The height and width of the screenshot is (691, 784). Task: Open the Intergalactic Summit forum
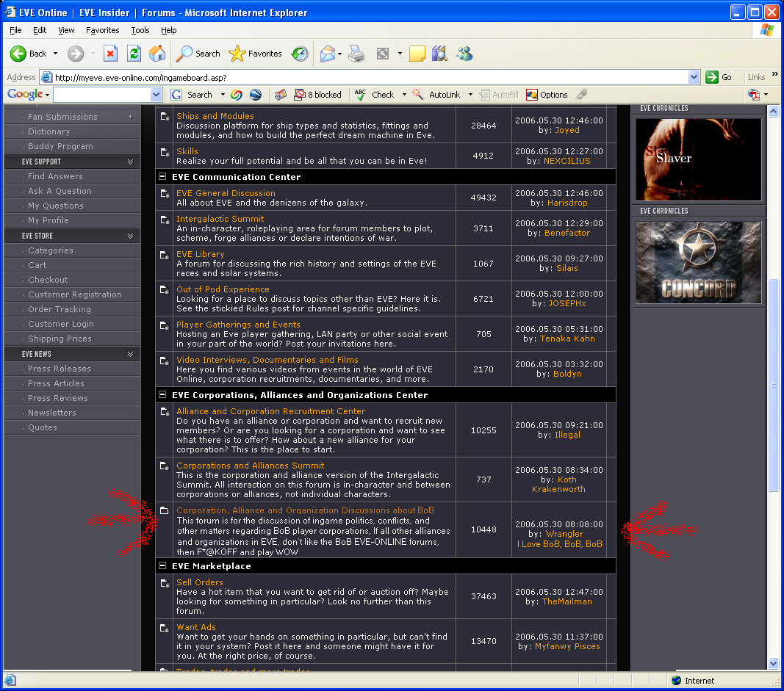click(x=220, y=218)
